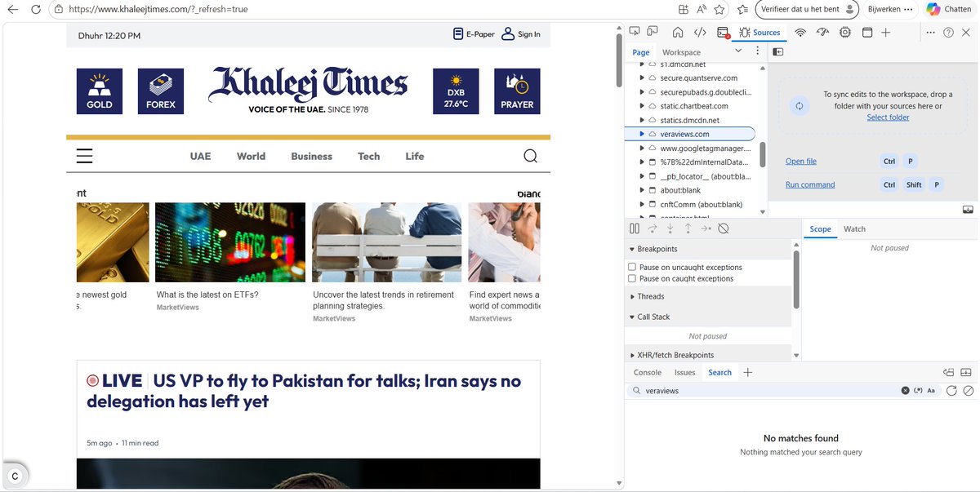
Task: Open the Issues drawer tab
Action: click(684, 372)
